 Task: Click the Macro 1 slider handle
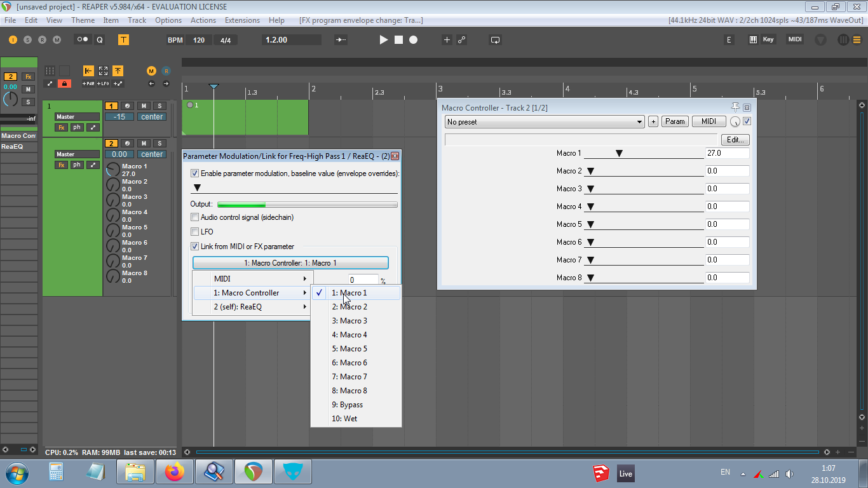coord(619,153)
